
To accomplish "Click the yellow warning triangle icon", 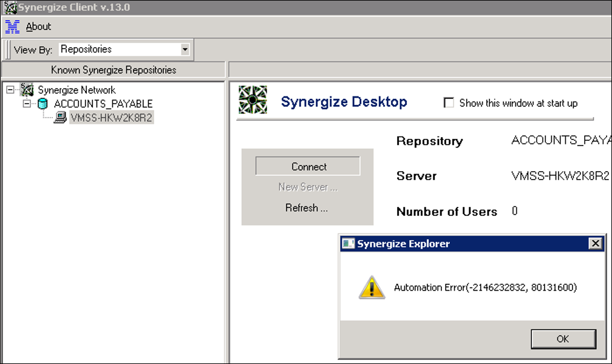I will pos(372,288).
